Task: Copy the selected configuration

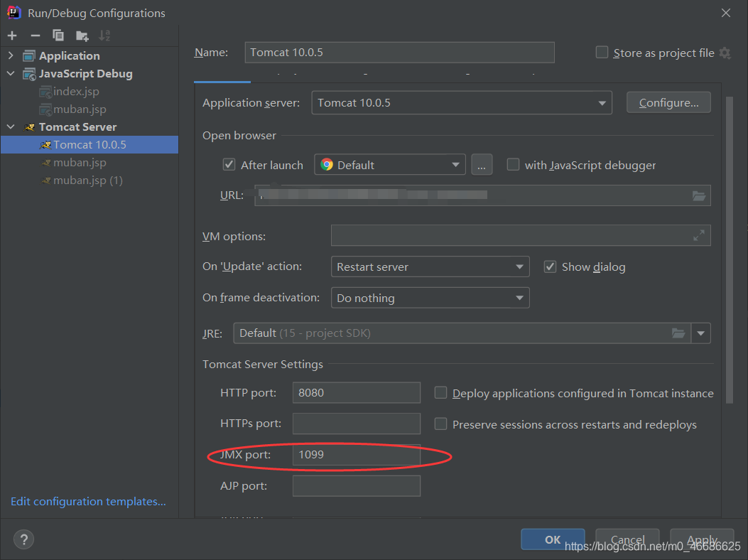Action: pyautogui.click(x=58, y=36)
